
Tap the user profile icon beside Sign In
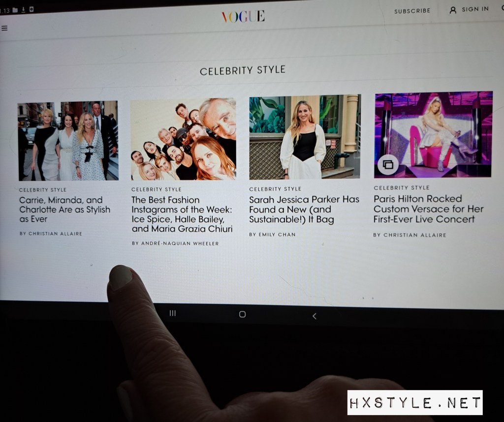[x=453, y=9]
